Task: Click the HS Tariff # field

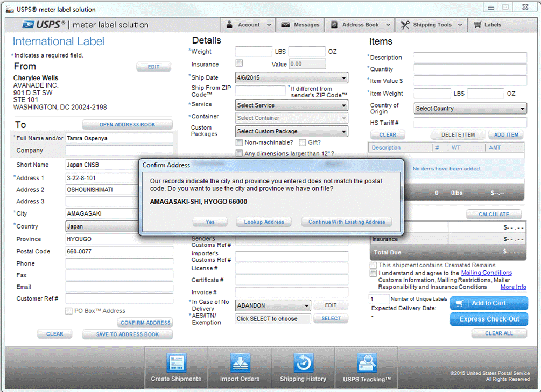Action: (x=470, y=123)
